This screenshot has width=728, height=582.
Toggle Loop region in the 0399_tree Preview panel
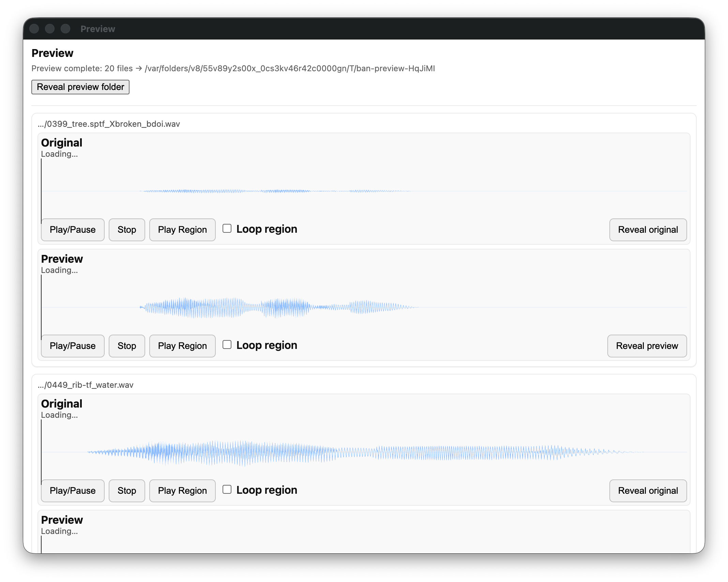pos(227,345)
